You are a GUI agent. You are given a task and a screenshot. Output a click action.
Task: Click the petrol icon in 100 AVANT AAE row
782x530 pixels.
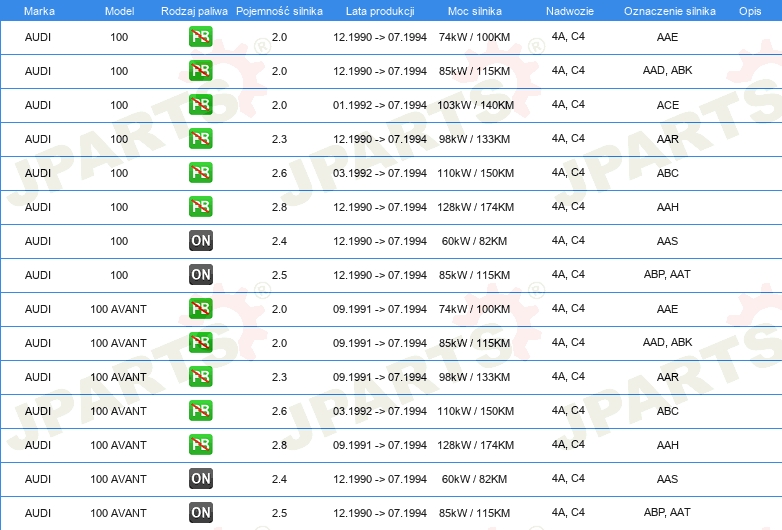[200, 309]
